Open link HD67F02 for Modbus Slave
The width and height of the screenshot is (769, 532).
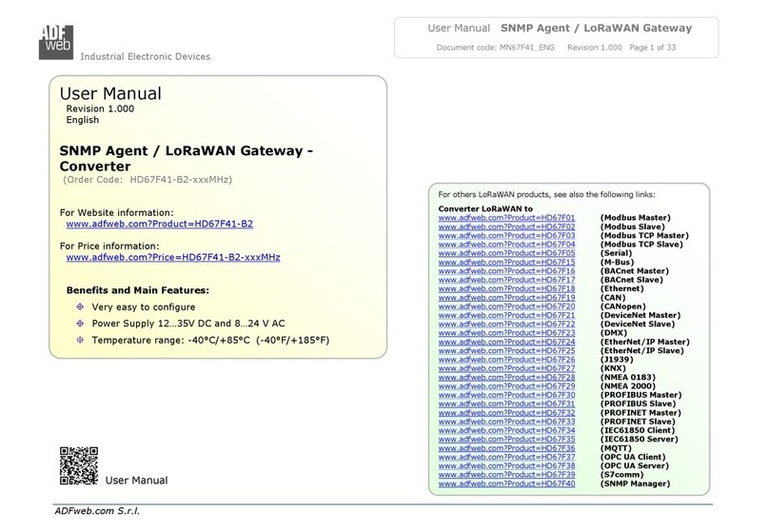pos(506,227)
